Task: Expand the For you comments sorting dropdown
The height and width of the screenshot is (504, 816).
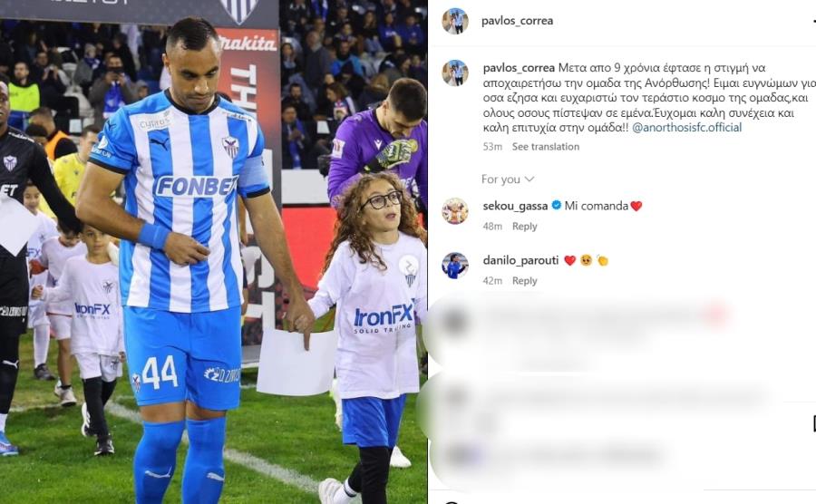Action: click(508, 179)
